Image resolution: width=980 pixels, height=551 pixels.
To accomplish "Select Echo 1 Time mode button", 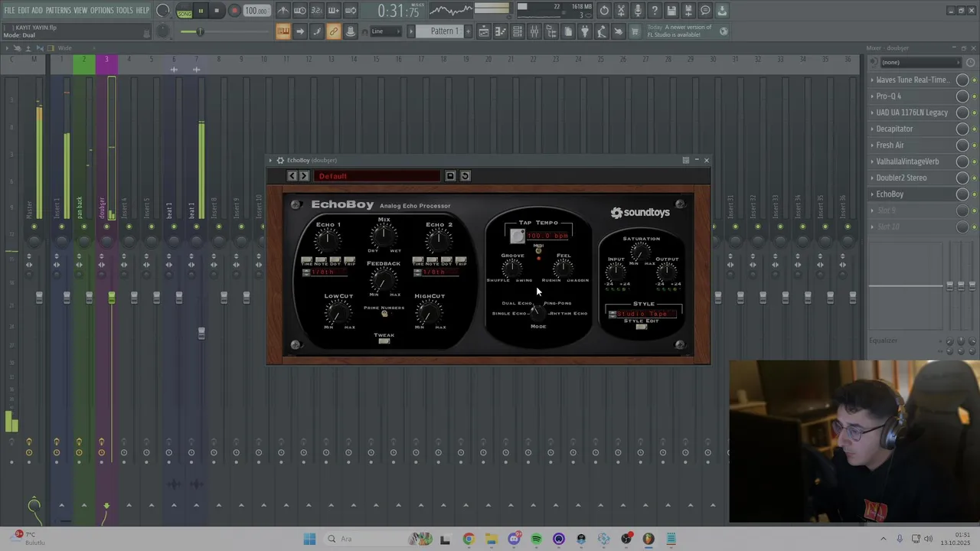I will point(306,260).
